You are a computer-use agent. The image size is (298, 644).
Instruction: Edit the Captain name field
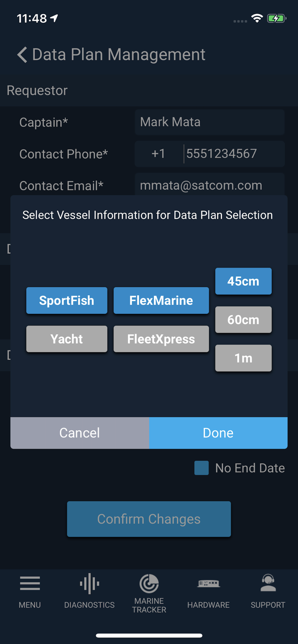(x=209, y=122)
